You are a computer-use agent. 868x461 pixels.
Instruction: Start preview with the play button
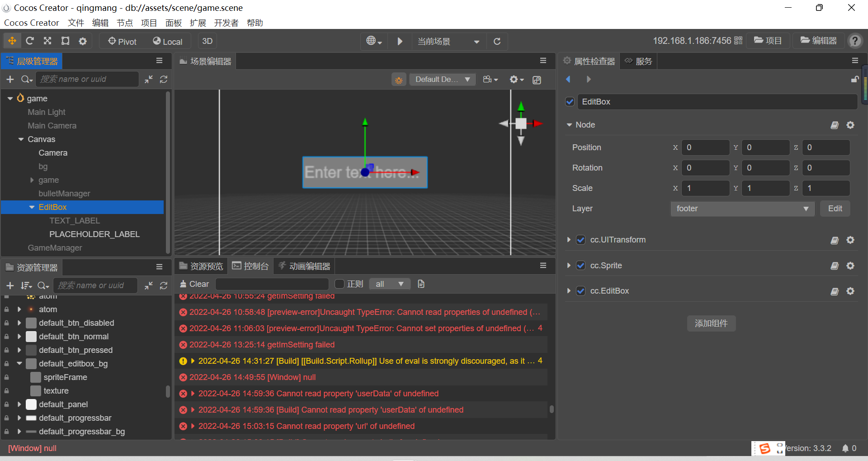coord(400,41)
